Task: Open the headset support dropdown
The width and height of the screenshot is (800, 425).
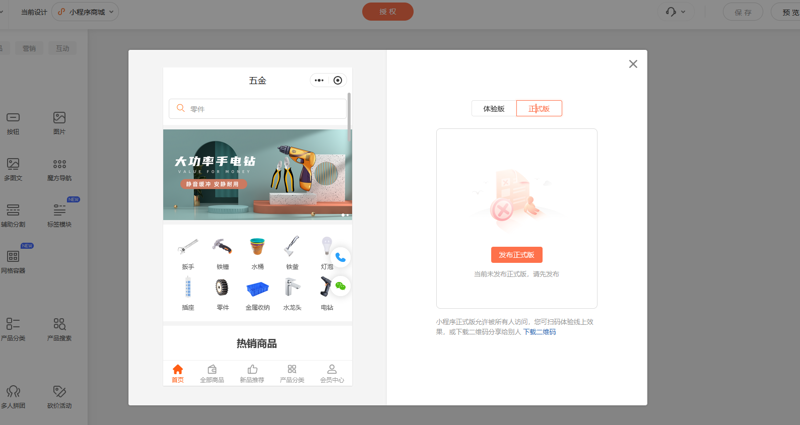Action: 676,12
